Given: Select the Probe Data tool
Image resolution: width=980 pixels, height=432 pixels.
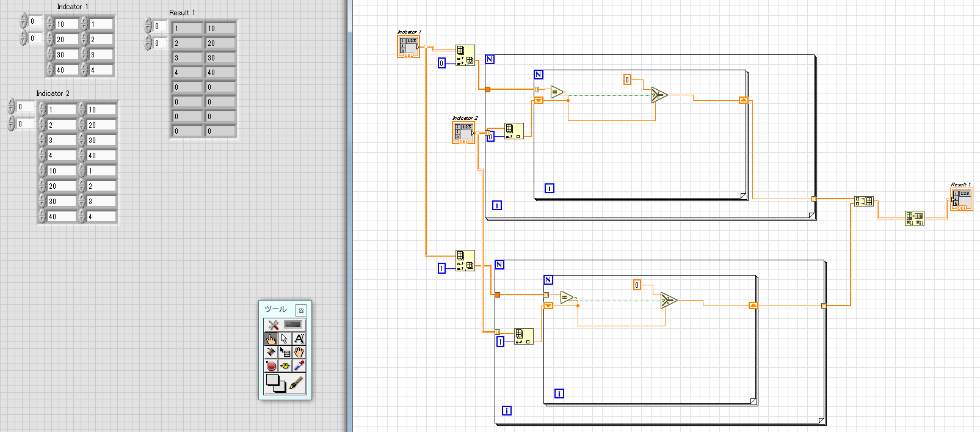Looking at the screenshot, I should pyautogui.click(x=285, y=366).
